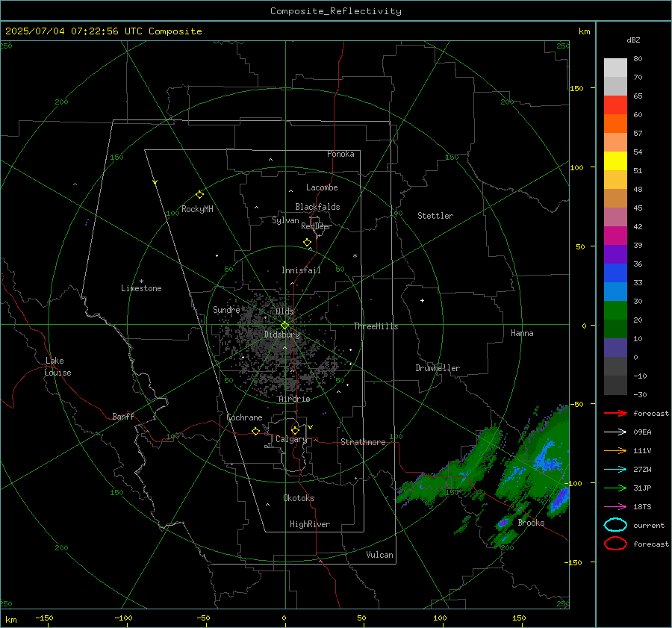This screenshot has width=672, height=628.
Task: Click the dBZ scale heading
Action: point(633,40)
